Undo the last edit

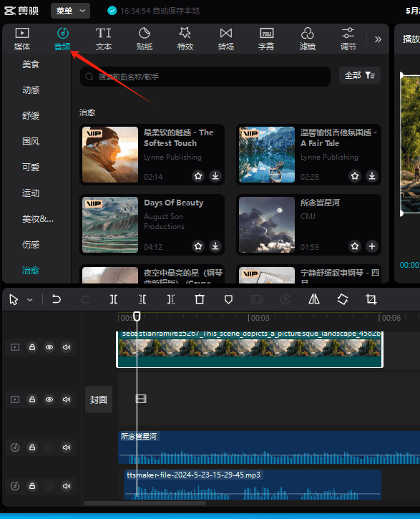pyautogui.click(x=57, y=299)
